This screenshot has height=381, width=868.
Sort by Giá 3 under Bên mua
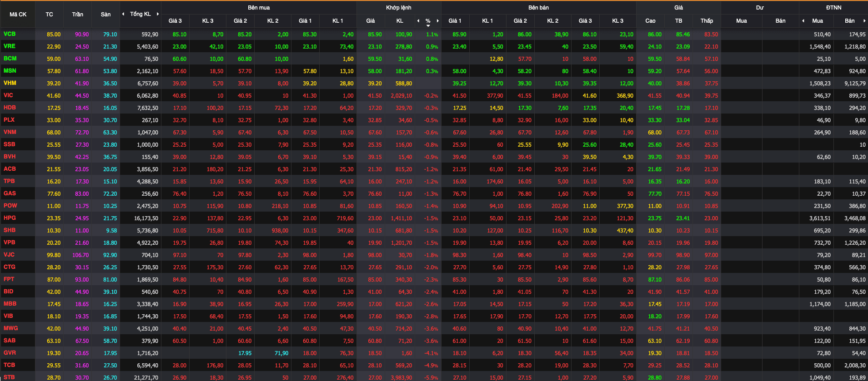point(175,21)
